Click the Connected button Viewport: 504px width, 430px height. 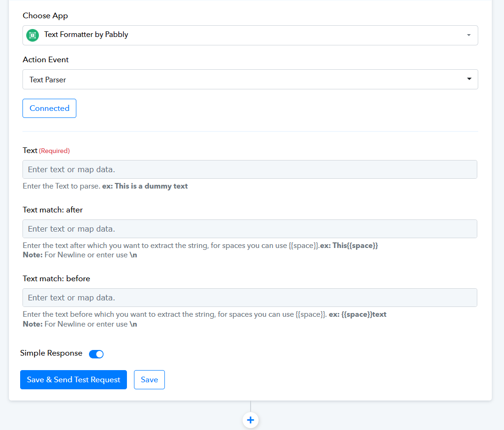point(50,108)
